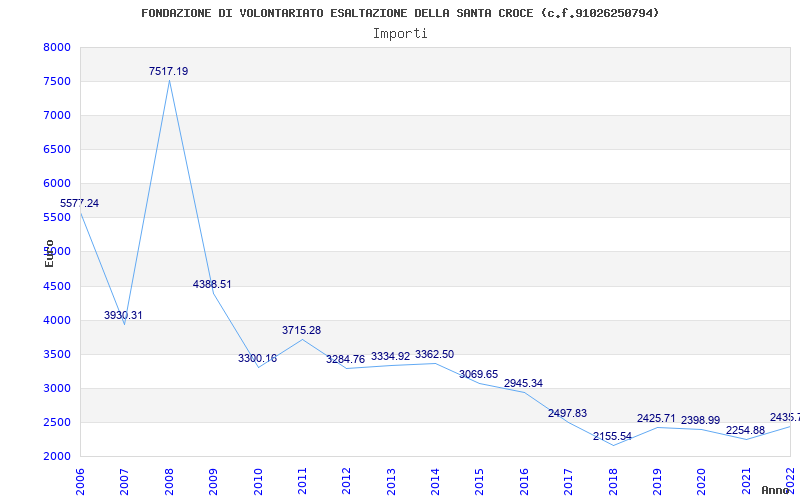Click the Importi subtitle

[x=400, y=34]
